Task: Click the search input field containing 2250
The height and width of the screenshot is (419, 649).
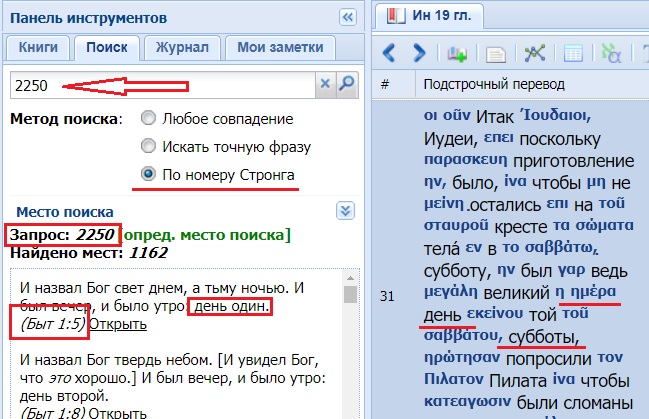Action: point(160,85)
